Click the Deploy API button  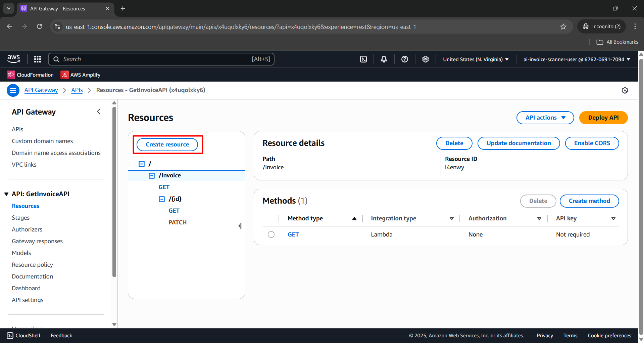pyautogui.click(x=603, y=118)
